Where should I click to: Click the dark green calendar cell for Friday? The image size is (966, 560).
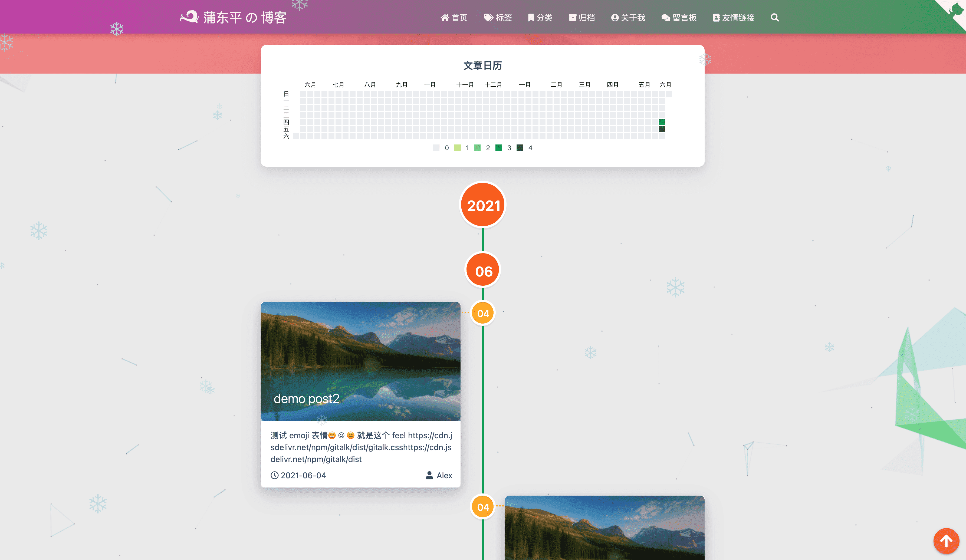(662, 129)
